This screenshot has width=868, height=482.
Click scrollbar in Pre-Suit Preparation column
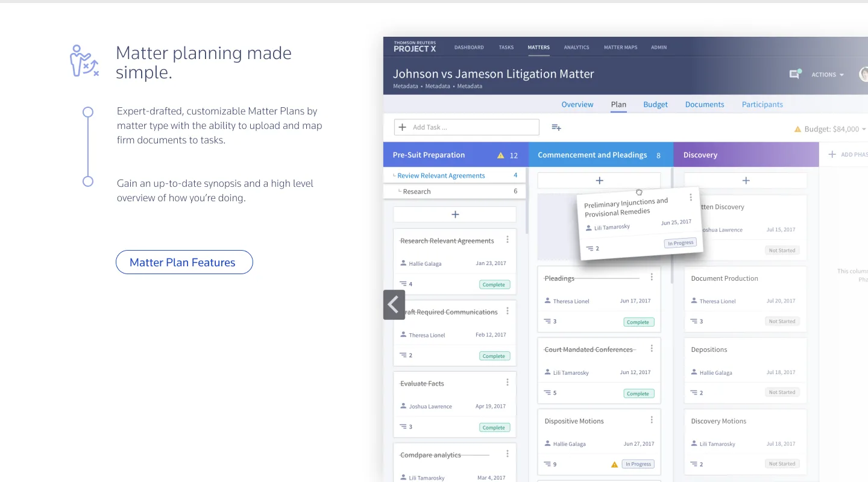pos(527,201)
